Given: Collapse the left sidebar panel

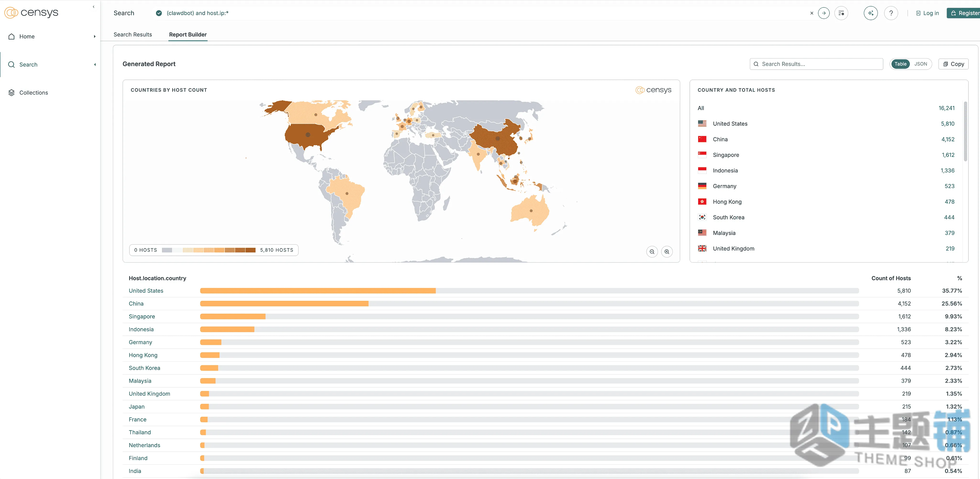Looking at the screenshot, I should [x=94, y=6].
